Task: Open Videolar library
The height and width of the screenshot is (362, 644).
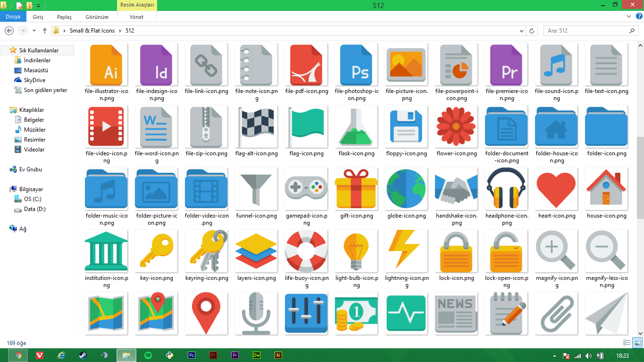Action: click(x=34, y=150)
